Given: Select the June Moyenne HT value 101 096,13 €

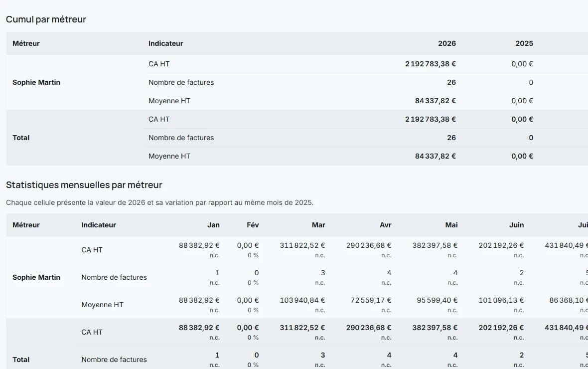Looking at the screenshot, I should point(501,300).
